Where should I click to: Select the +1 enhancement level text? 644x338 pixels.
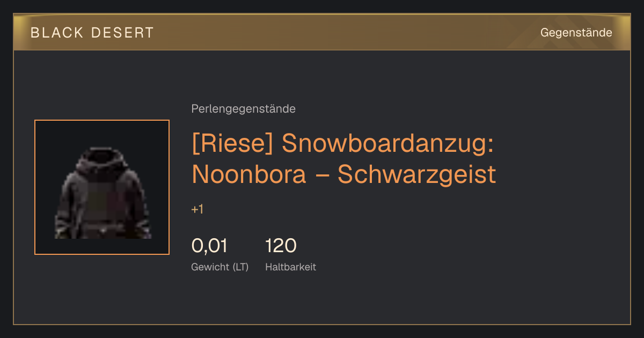[197, 210]
